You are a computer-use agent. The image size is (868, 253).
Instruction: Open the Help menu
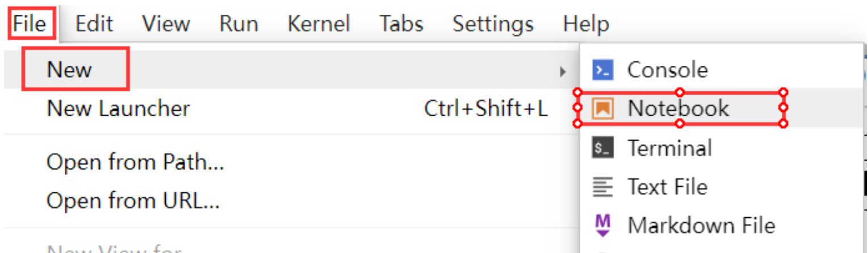tap(586, 24)
